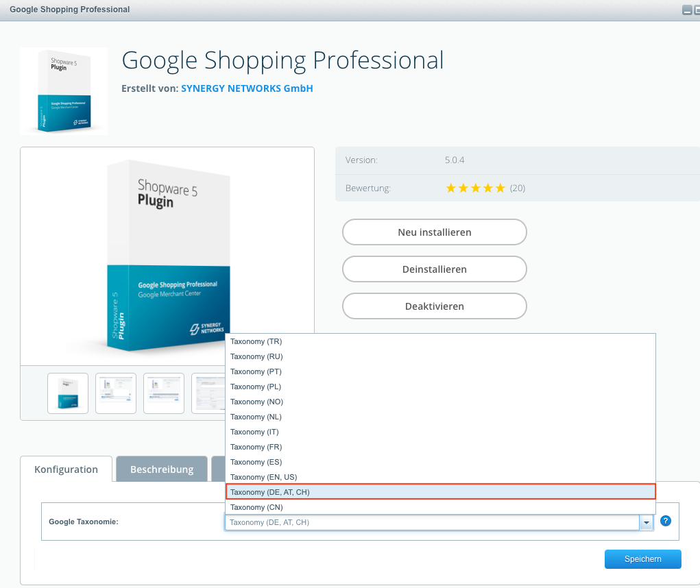
Task: Pick Taxonomy (NO) in dropdown list
Action: (x=440, y=402)
